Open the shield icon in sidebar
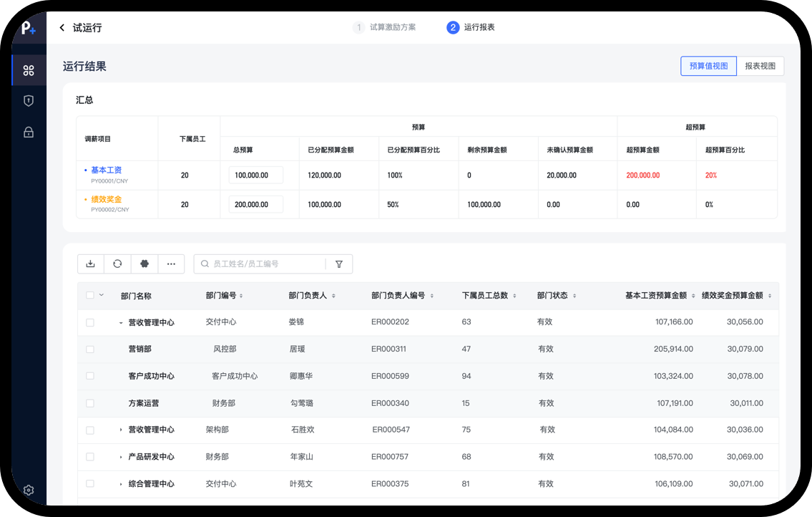Viewport: 812px width, 517px height. (x=29, y=101)
